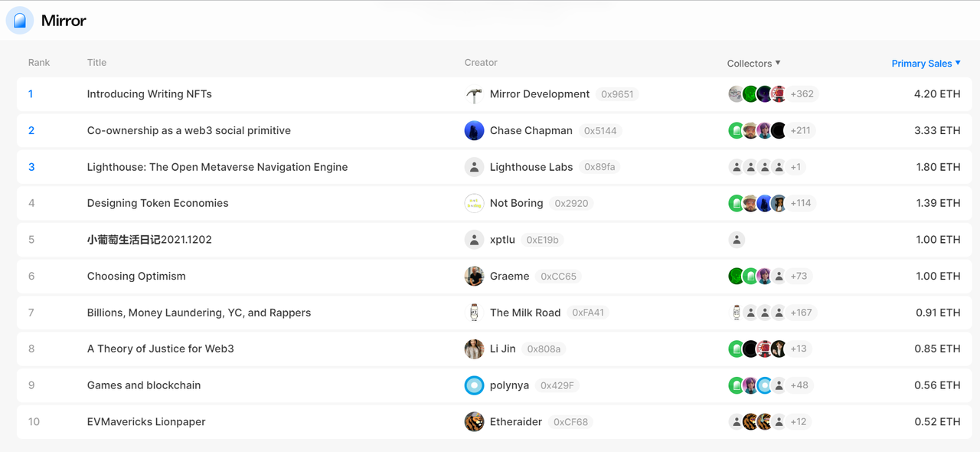The height and width of the screenshot is (452, 980).
Task: Click address badge 0xFA41
Action: 588,313
